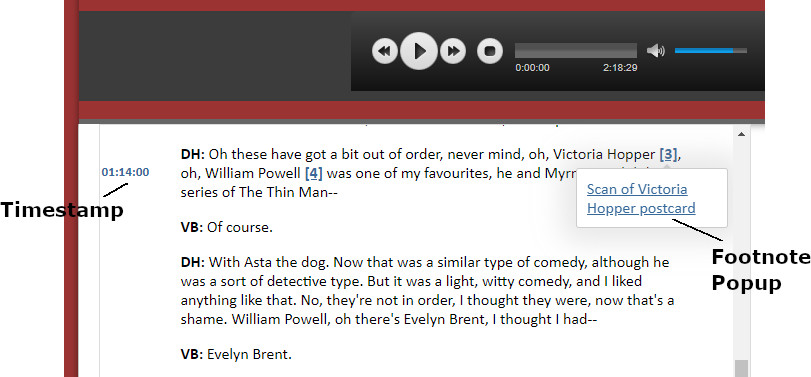Click the transcript scrollbar up arrow
Screen dimensions: 811x377
pos(741,134)
